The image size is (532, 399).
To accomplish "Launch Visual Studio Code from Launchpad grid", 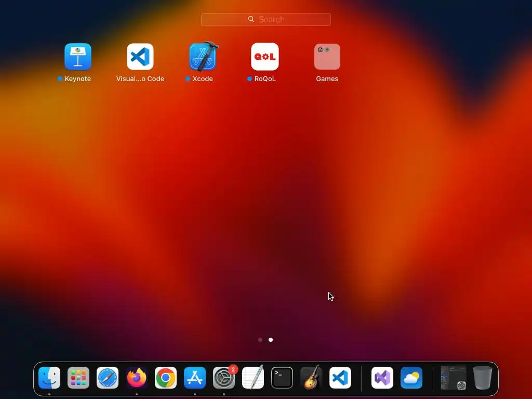I will click(140, 57).
